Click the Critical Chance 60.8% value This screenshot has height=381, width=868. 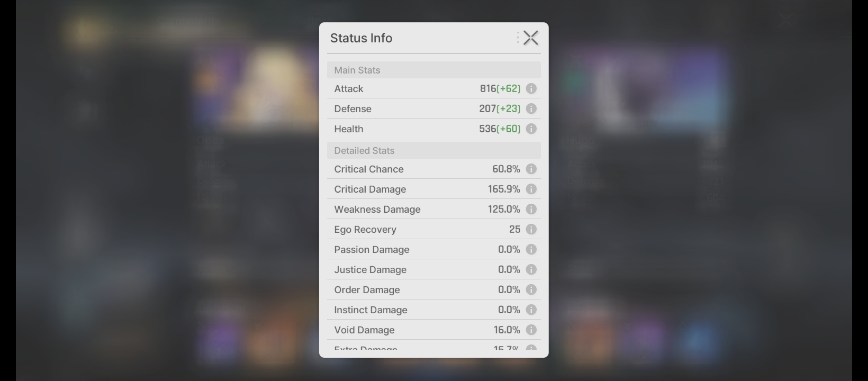point(506,169)
